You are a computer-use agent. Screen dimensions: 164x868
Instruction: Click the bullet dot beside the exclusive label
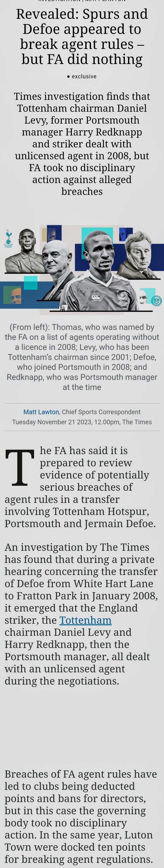pyautogui.click(x=68, y=76)
